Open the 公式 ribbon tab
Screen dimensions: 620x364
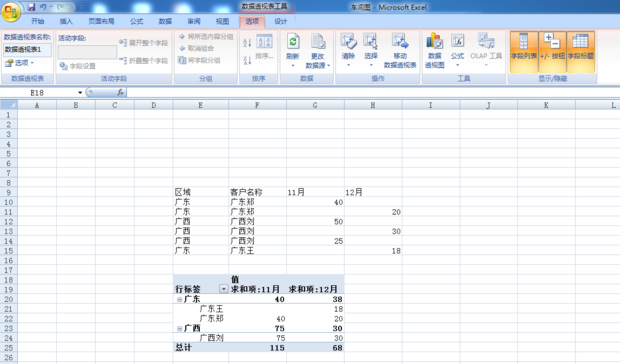click(136, 21)
